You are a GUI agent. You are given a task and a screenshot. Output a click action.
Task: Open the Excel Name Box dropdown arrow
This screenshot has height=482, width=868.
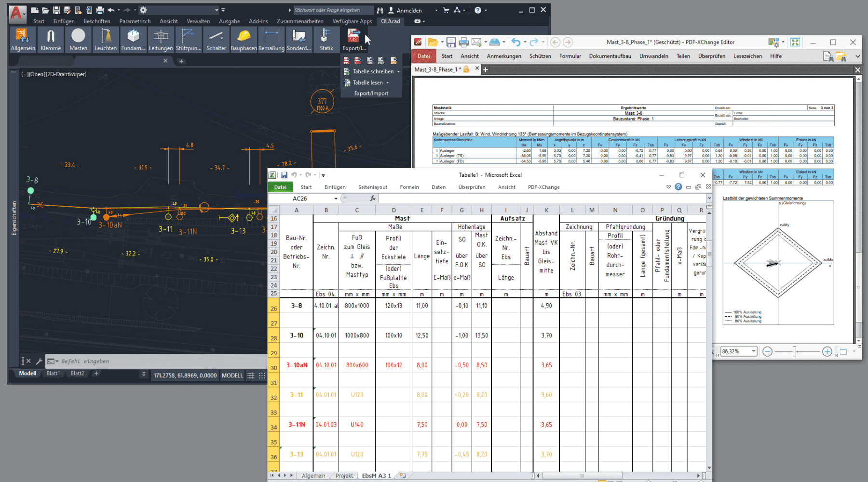point(336,199)
